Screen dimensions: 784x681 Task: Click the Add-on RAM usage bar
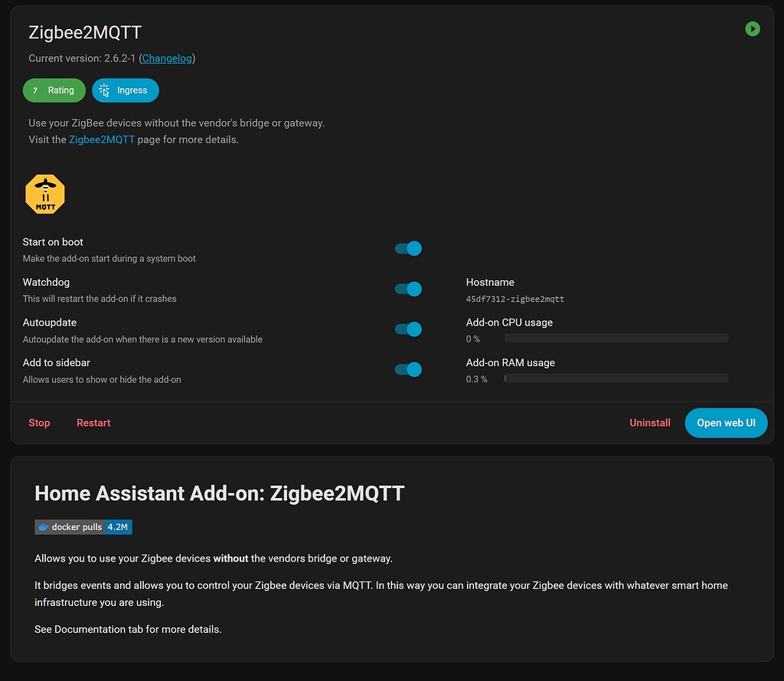point(616,378)
